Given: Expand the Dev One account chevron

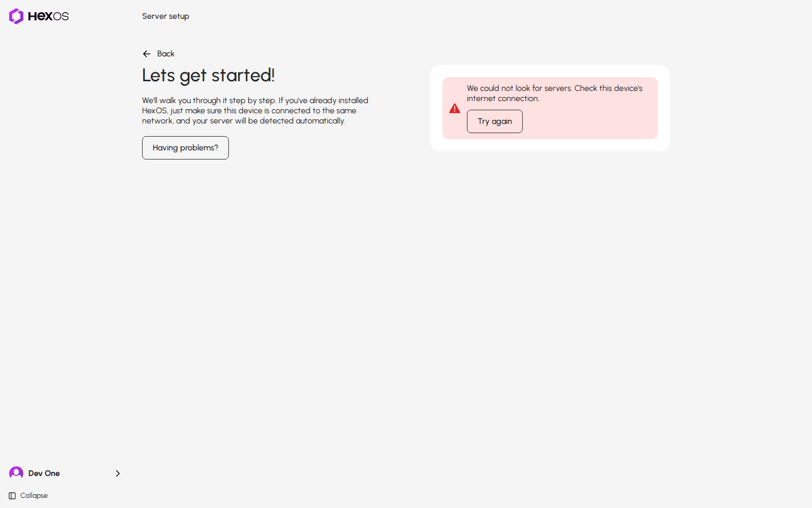Looking at the screenshot, I should [x=118, y=473].
